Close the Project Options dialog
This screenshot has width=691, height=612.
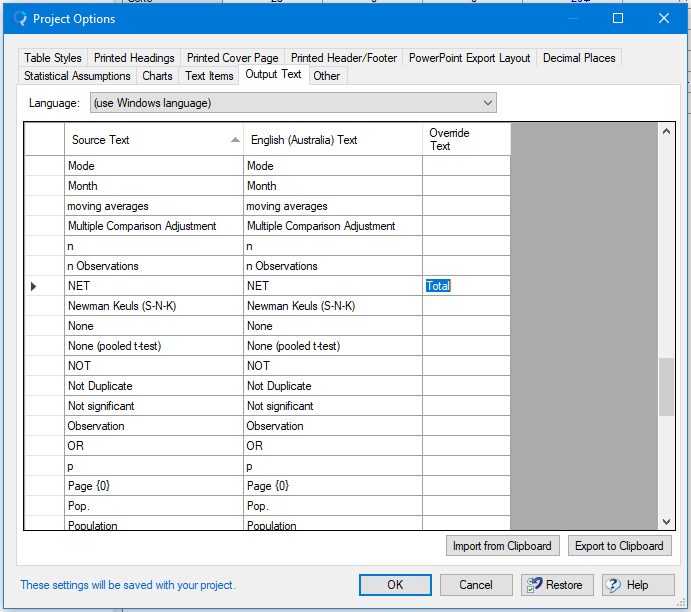coord(664,18)
